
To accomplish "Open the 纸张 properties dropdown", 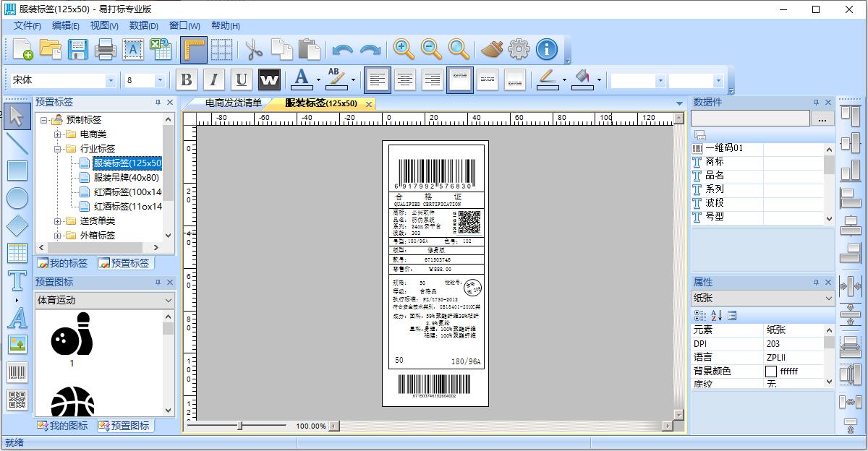I will pyautogui.click(x=828, y=298).
